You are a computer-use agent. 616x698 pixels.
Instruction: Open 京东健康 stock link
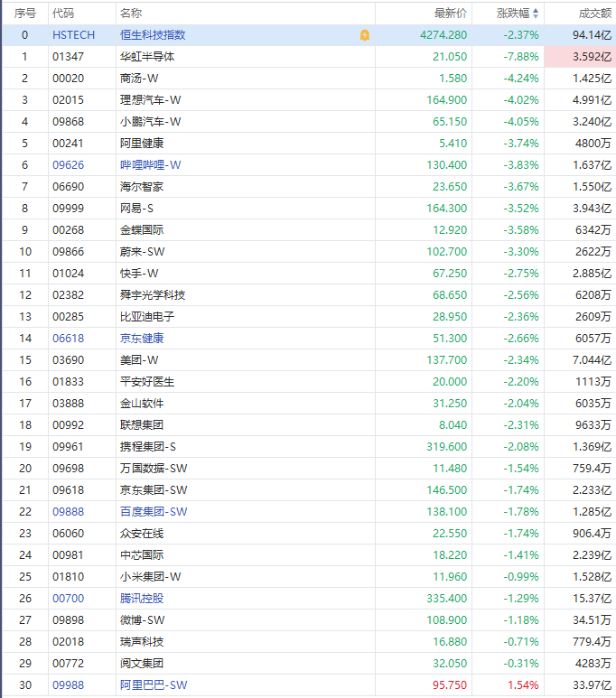point(142,339)
